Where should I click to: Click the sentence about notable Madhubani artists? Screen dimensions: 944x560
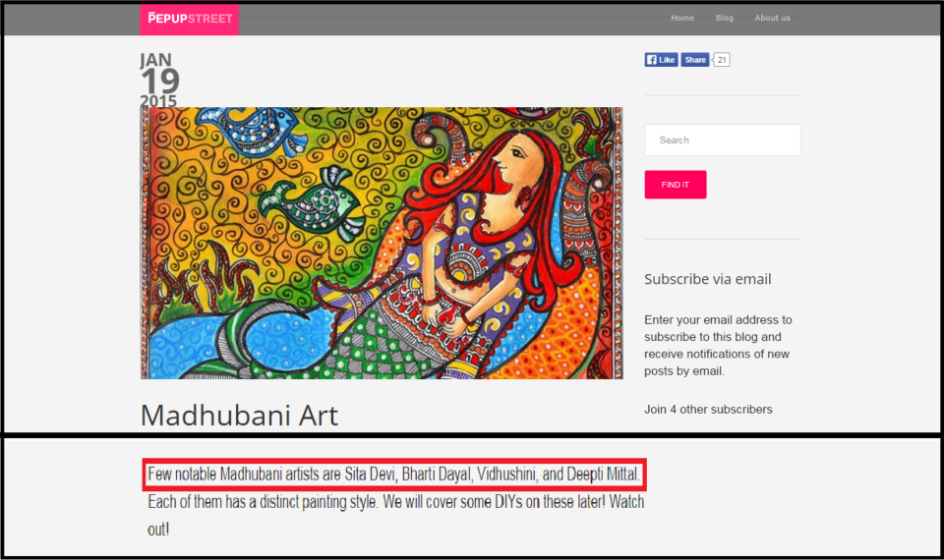[x=393, y=475]
